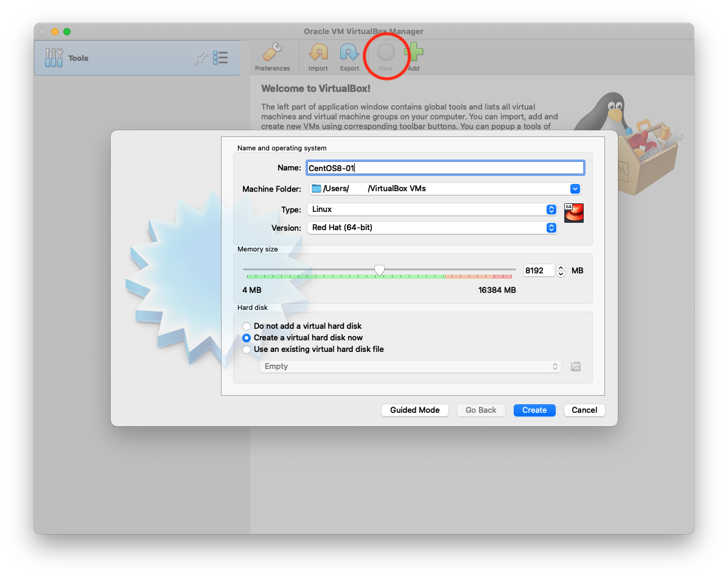Screen dimensions: 728x579
Task: Click the '16384 MB' maximum memory label
Action: click(x=497, y=290)
